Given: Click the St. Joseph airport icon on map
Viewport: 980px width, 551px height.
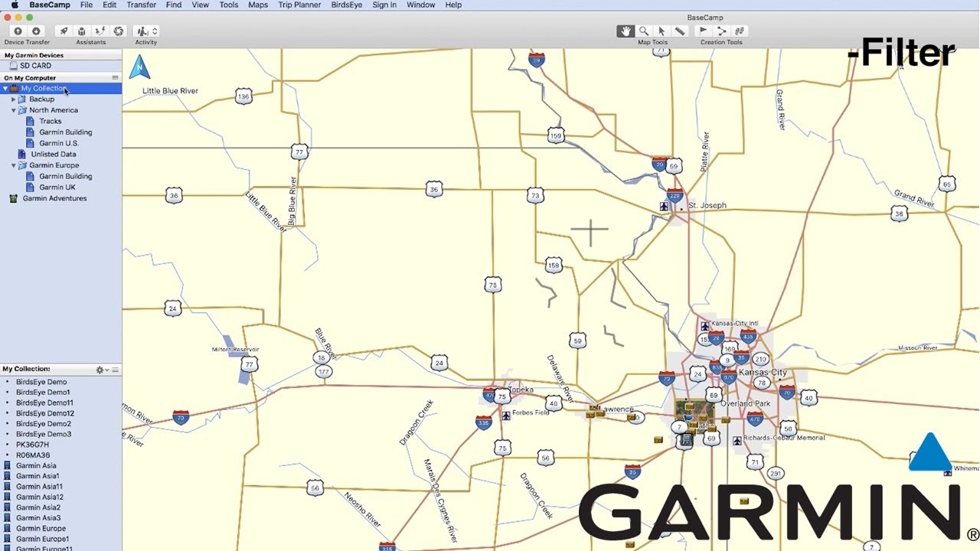Looking at the screenshot, I should tap(664, 207).
